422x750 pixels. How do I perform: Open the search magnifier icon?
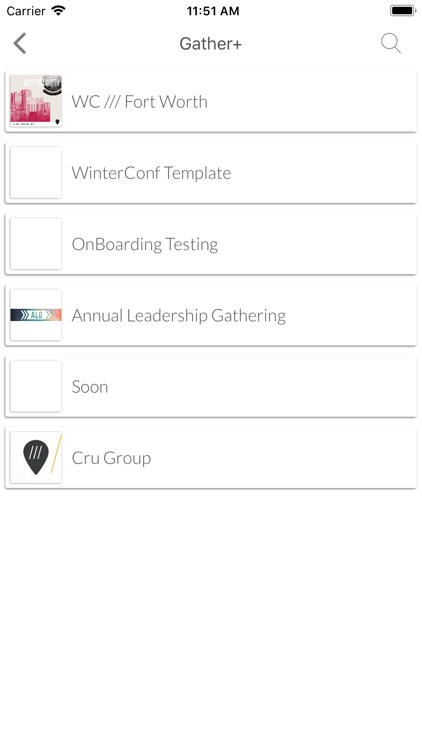click(391, 44)
